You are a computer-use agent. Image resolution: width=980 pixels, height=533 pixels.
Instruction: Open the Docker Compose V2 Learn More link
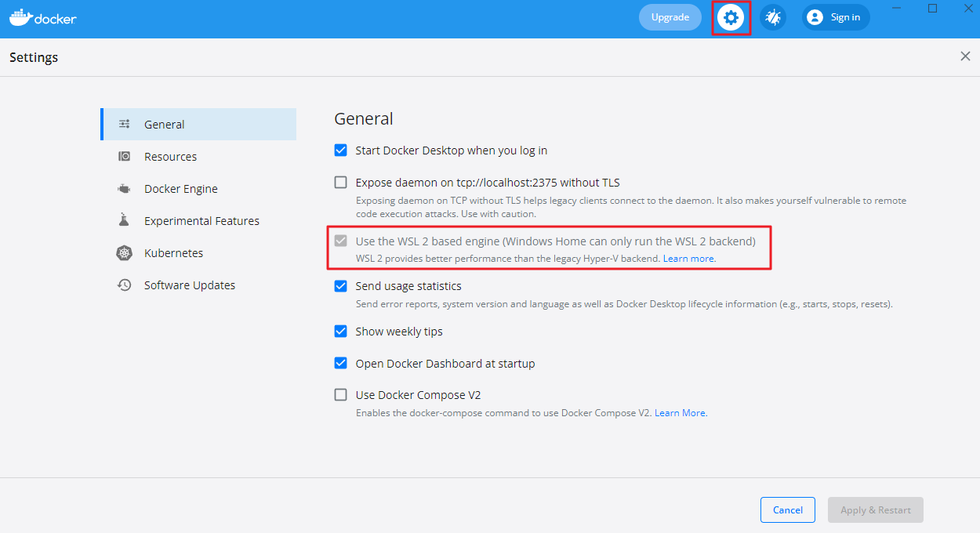tap(681, 412)
